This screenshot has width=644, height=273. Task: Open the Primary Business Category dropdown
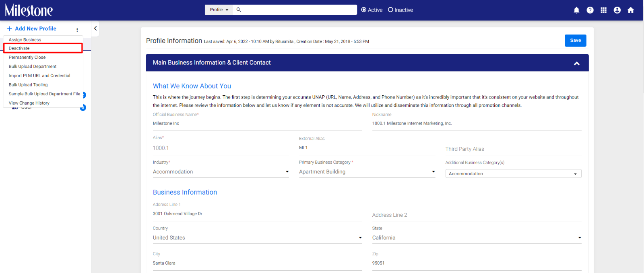[x=367, y=172]
